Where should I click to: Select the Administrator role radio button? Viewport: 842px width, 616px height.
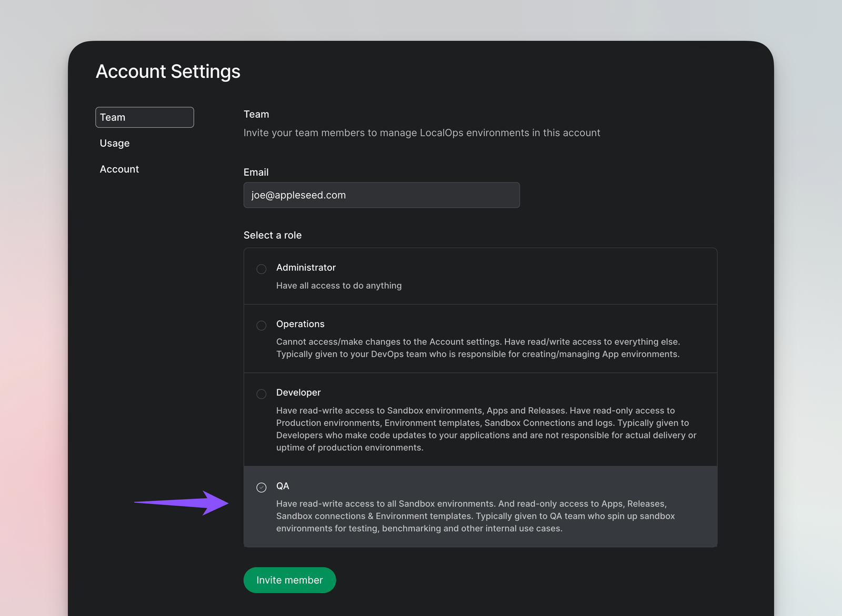[262, 269]
